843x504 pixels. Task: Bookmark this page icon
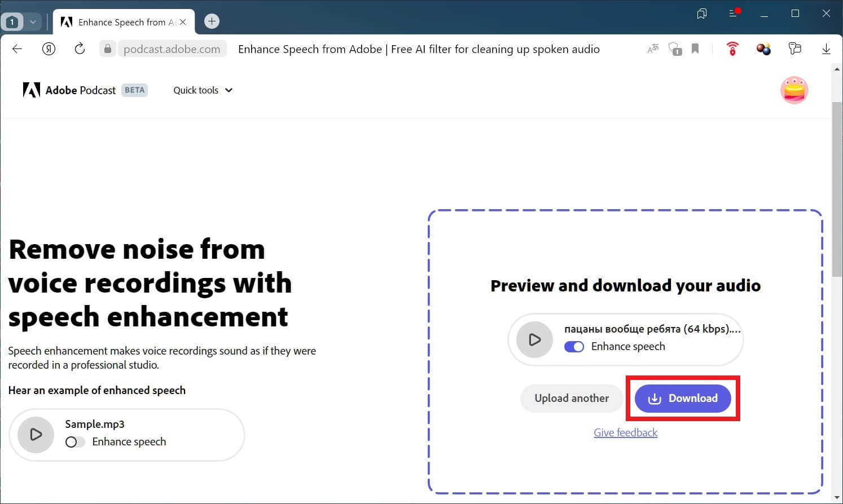(695, 49)
